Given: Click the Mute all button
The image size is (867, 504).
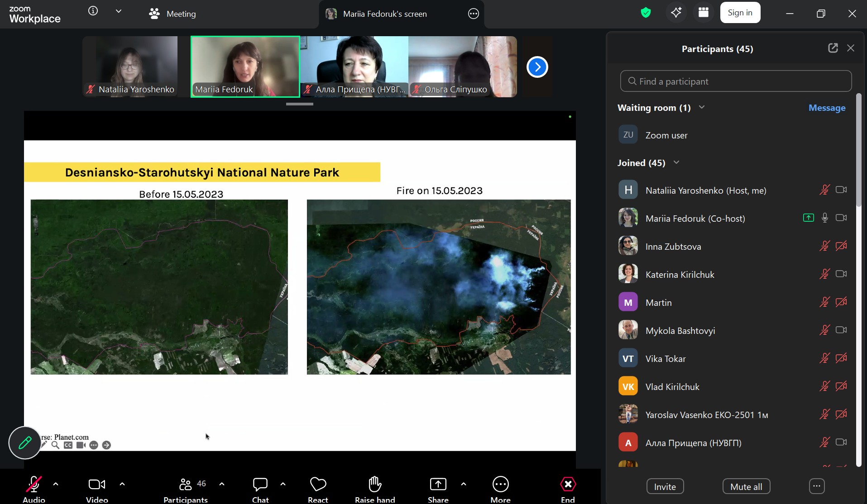Looking at the screenshot, I should [x=746, y=487].
